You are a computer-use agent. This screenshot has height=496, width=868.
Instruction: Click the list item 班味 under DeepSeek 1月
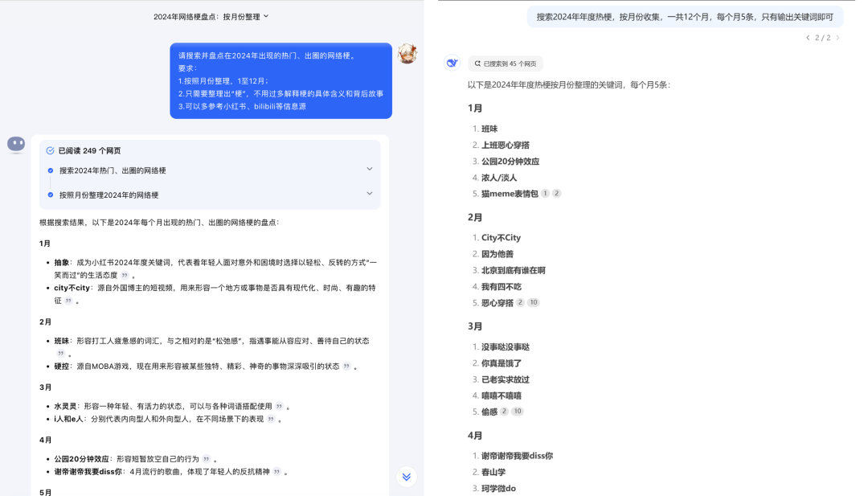[489, 129]
